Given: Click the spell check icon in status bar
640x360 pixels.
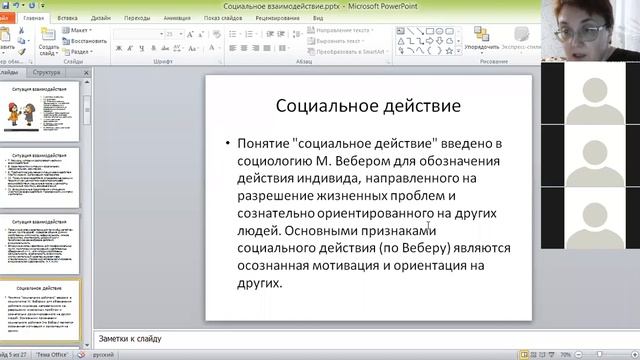Looking at the screenshot, I should coord(81,355).
